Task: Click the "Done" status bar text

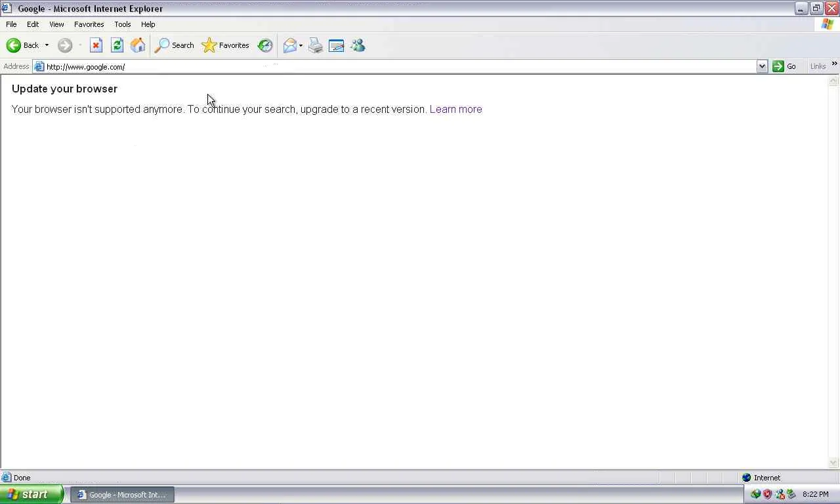Action: pyautogui.click(x=22, y=478)
